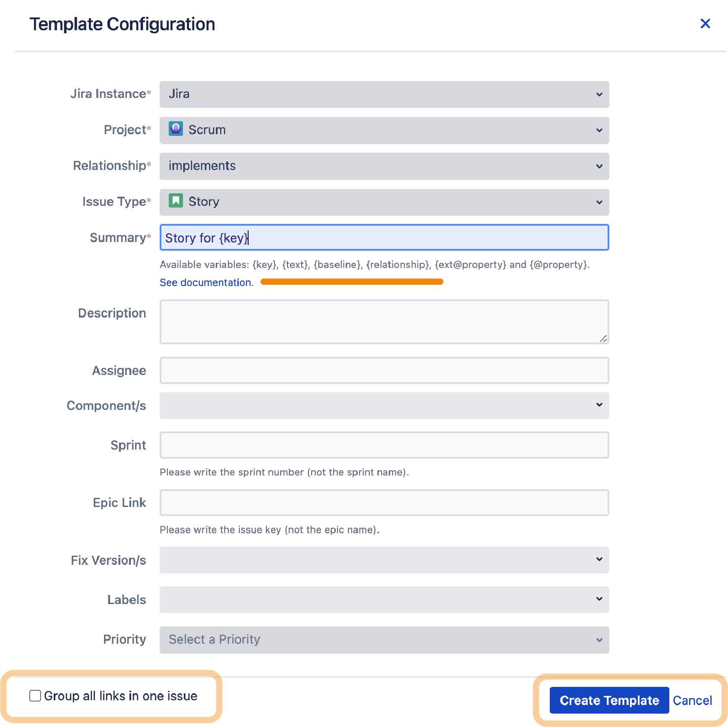Open the Fix Version/s dropdown
Viewport: 728px width, 727px height.
click(384, 560)
